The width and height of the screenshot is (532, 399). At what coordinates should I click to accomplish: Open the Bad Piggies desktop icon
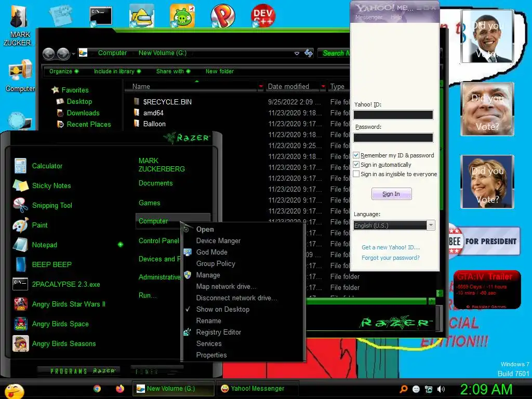point(182,16)
